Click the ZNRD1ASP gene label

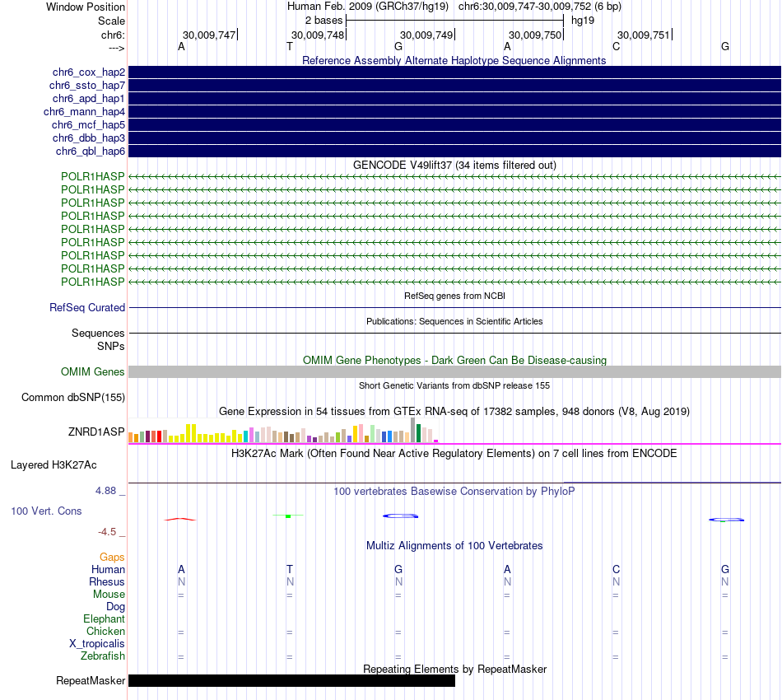click(x=96, y=432)
